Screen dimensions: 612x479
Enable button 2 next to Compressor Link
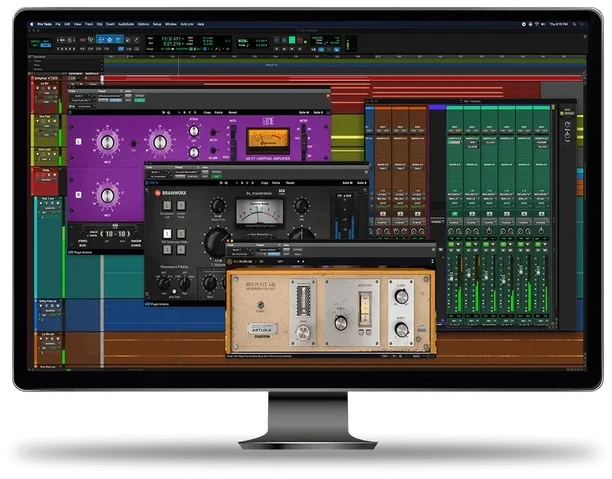tap(181, 206)
